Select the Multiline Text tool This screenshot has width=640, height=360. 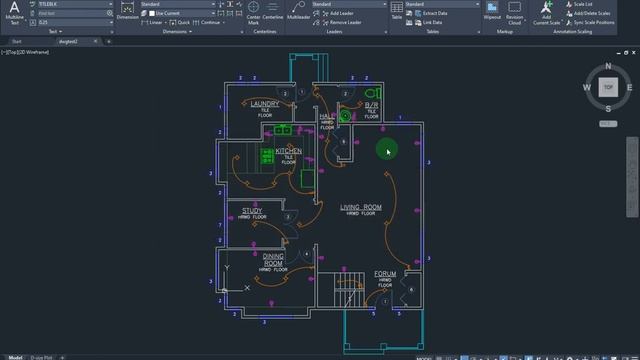(14, 13)
